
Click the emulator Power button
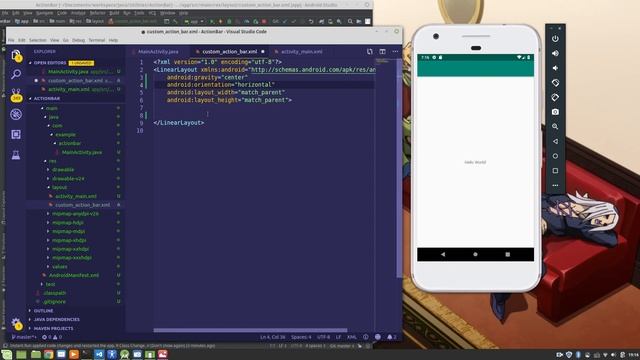pyautogui.click(x=555, y=39)
